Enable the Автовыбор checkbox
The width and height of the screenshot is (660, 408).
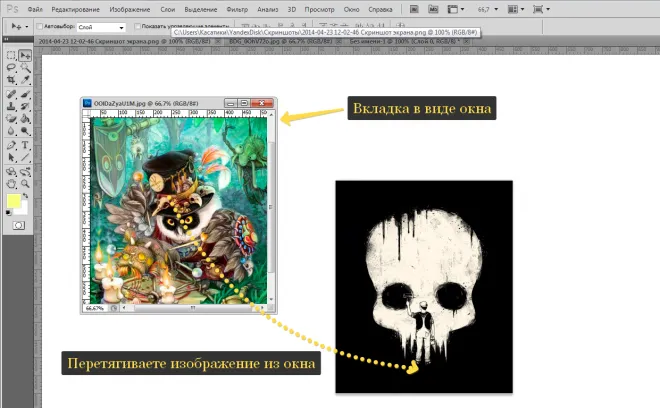coord(40,27)
